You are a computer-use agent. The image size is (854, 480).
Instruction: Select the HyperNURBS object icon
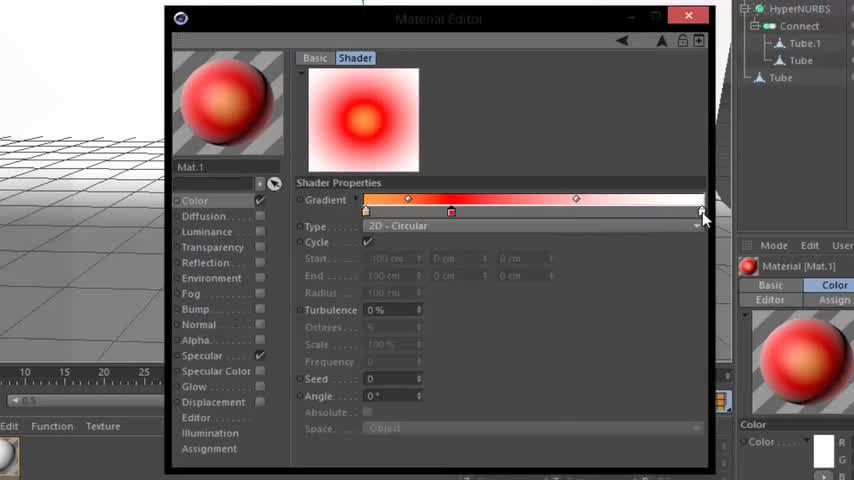coord(759,9)
